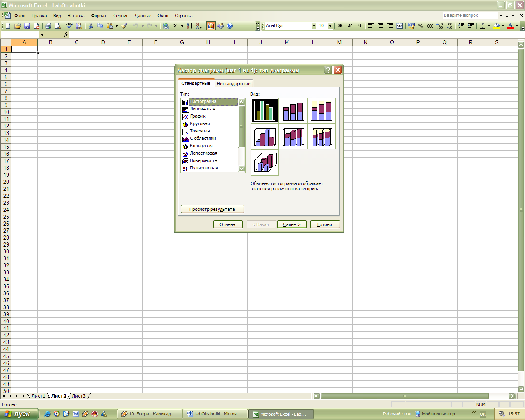This screenshot has height=420, width=525.
Task: Toggle Italic (К) formatting
Action: point(349,26)
